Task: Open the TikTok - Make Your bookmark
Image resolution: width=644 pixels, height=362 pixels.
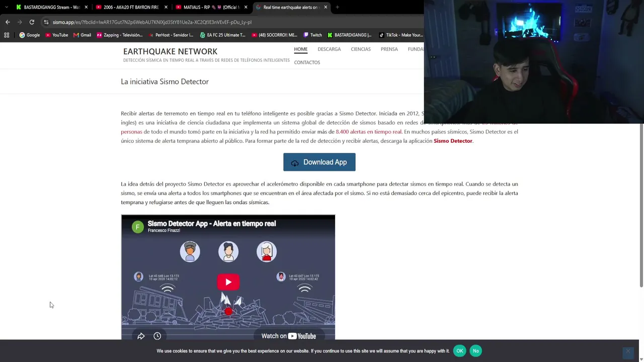Action: pyautogui.click(x=400, y=35)
